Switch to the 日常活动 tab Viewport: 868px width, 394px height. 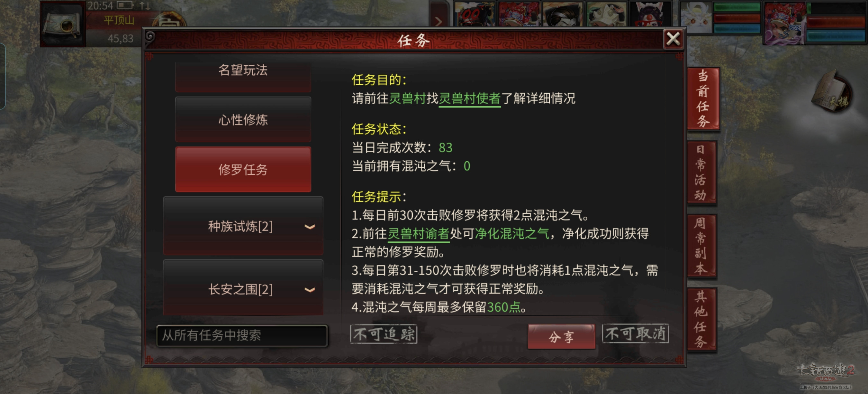pyautogui.click(x=701, y=173)
